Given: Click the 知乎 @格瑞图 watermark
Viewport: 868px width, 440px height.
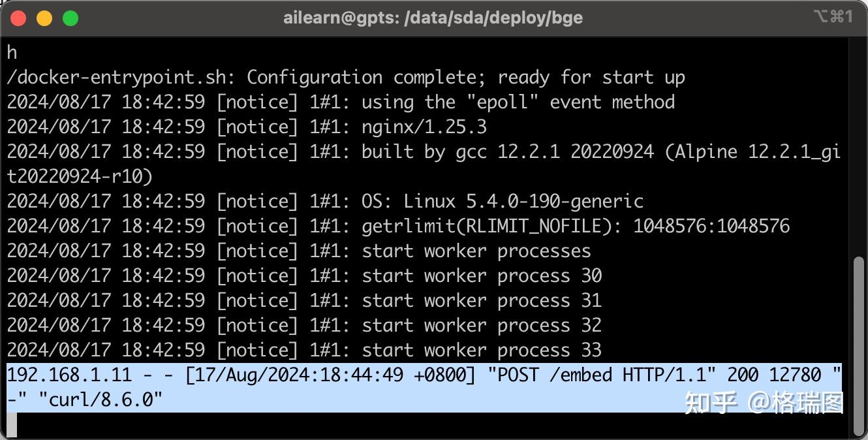Looking at the screenshot, I should click(x=764, y=402).
